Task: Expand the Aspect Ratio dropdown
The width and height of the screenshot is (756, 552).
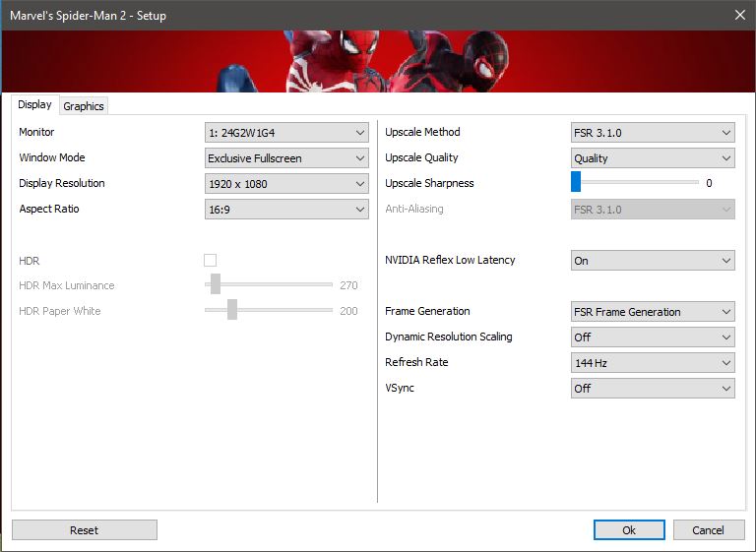Action: pyautogui.click(x=286, y=210)
